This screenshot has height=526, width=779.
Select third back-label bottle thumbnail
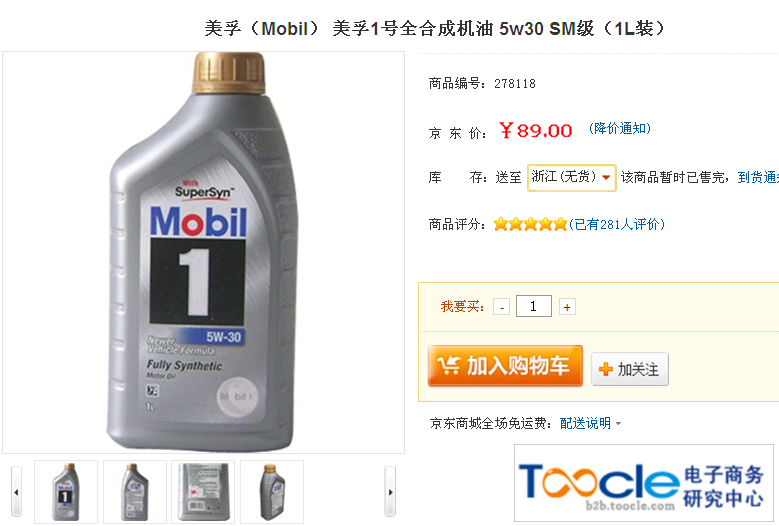click(x=203, y=492)
